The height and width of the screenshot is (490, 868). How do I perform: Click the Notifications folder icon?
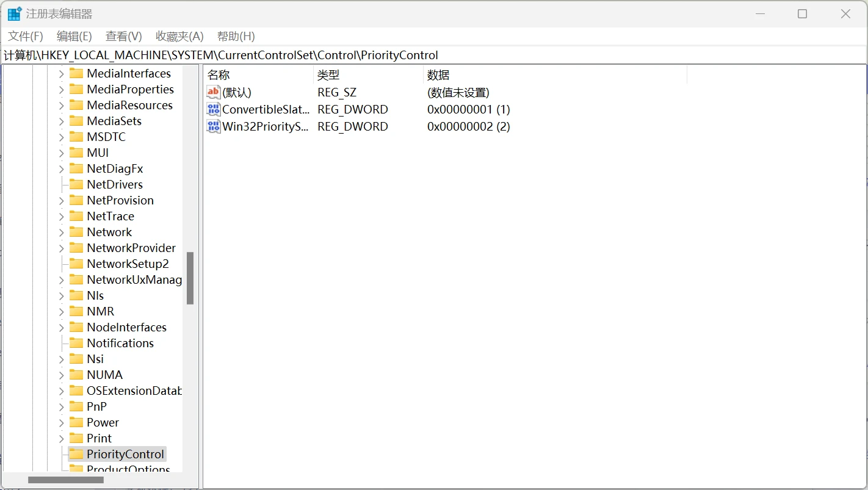point(76,343)
